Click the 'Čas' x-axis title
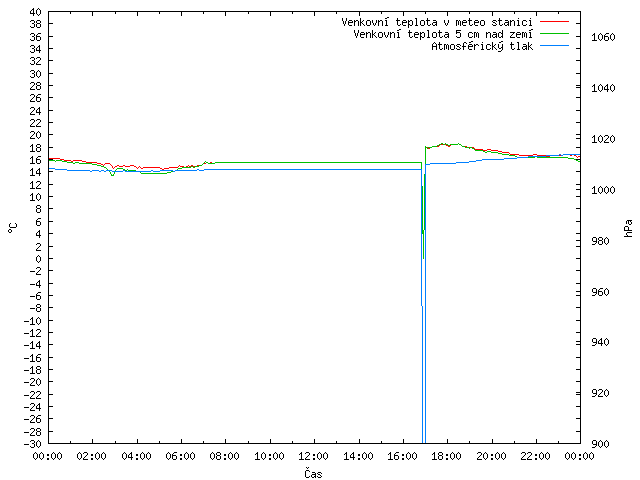640x480 pixels. (313, 473)
